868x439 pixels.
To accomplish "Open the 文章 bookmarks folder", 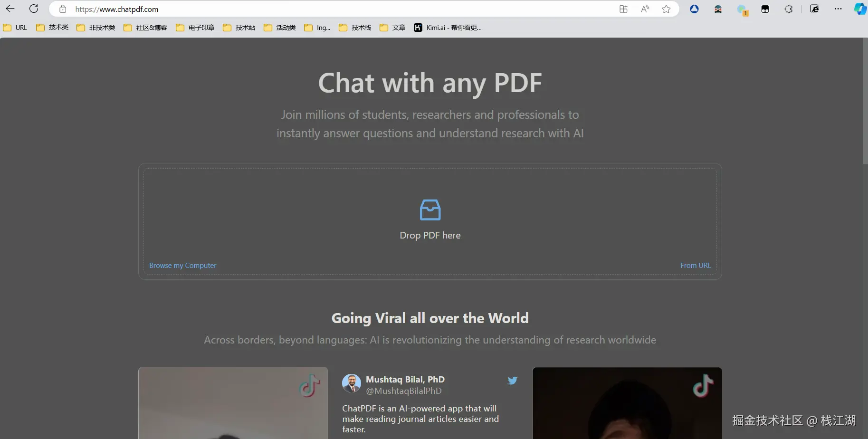I will tap(392, 28).
